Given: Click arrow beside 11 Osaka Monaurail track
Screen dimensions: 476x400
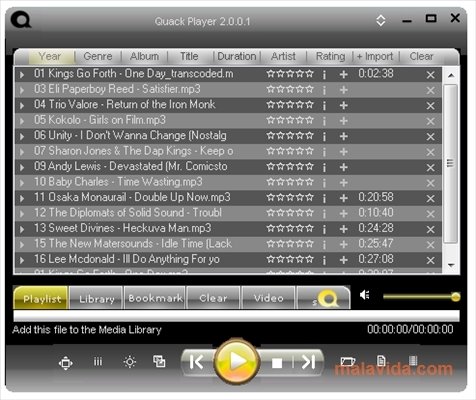Looking at the screenshot, I should point(22,198).
